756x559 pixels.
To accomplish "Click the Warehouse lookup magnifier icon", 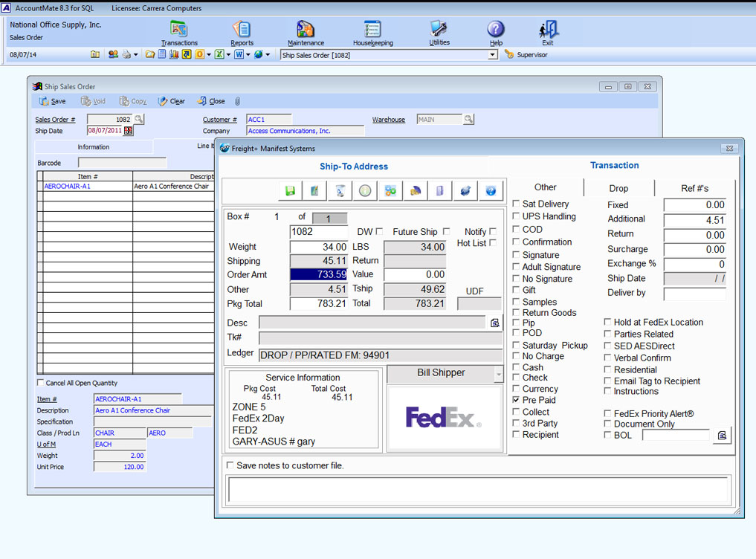I will [468, 119].
